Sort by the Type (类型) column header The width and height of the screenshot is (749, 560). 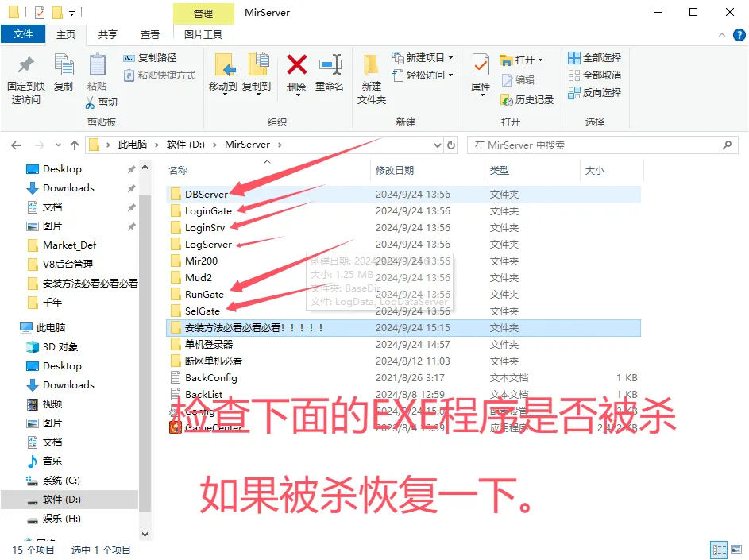pos(499,171)
